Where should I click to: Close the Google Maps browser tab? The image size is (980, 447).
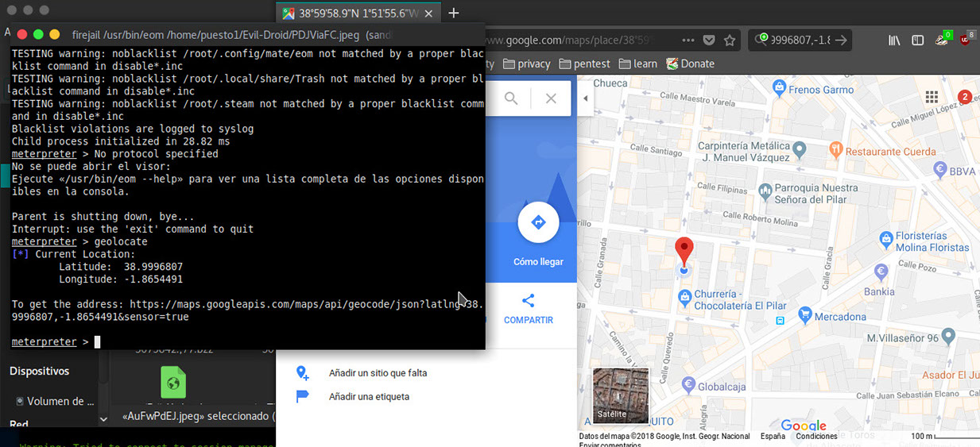(428, 13)
